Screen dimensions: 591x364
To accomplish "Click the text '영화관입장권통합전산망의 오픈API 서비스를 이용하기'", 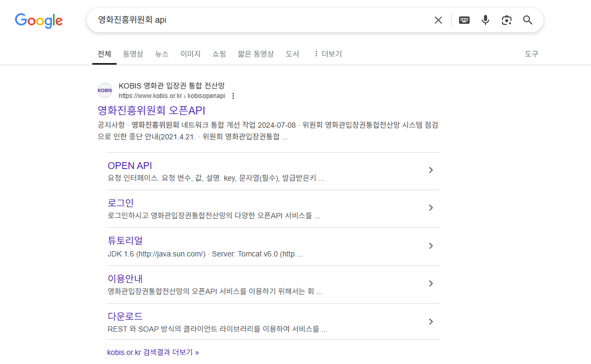I will point(191,291).
